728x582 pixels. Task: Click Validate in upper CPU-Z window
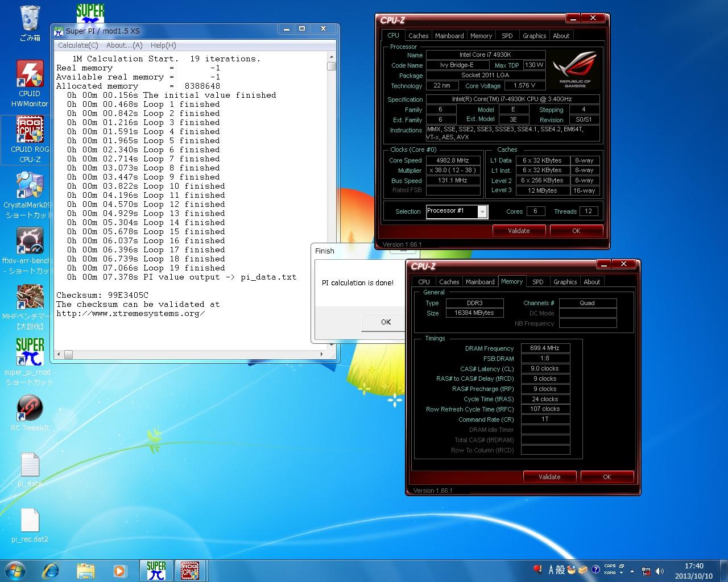[x=519, y=231]
